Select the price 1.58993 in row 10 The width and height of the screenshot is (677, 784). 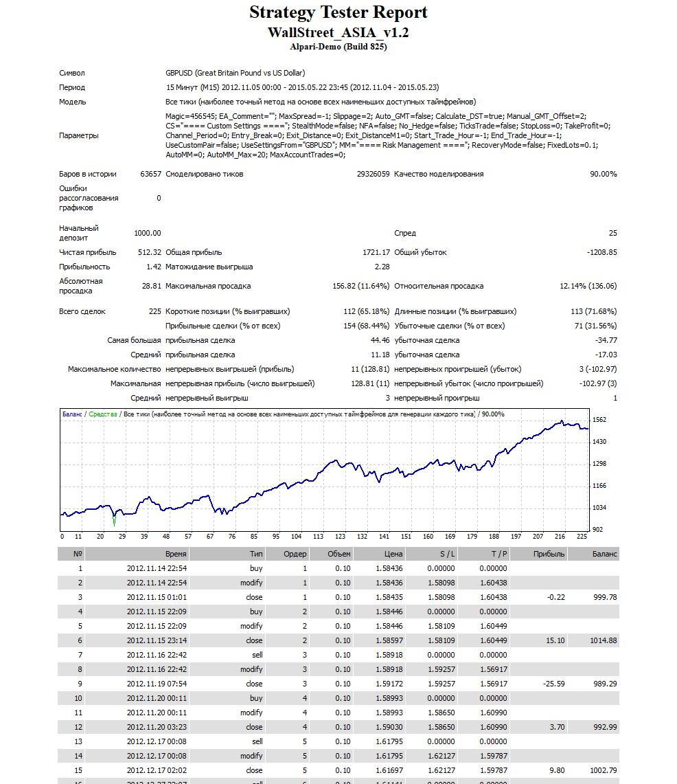pyautogui.click(x=389, y=699)
